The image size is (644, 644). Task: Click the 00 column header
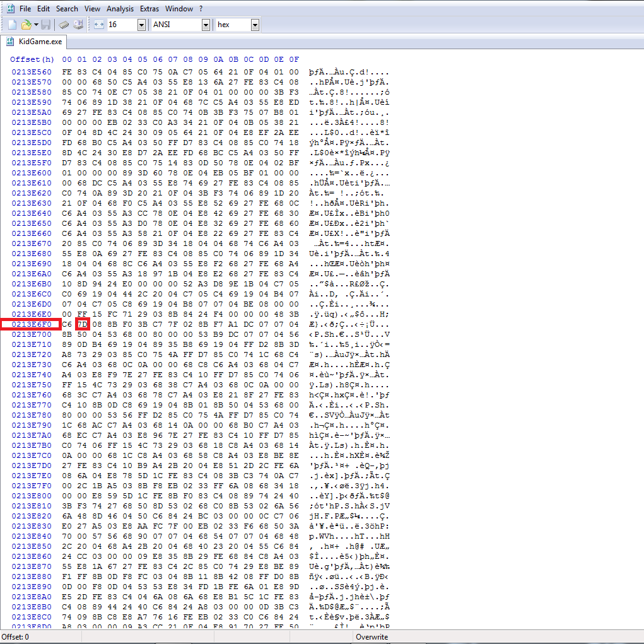pyautogui.click(x=66, y=59)
